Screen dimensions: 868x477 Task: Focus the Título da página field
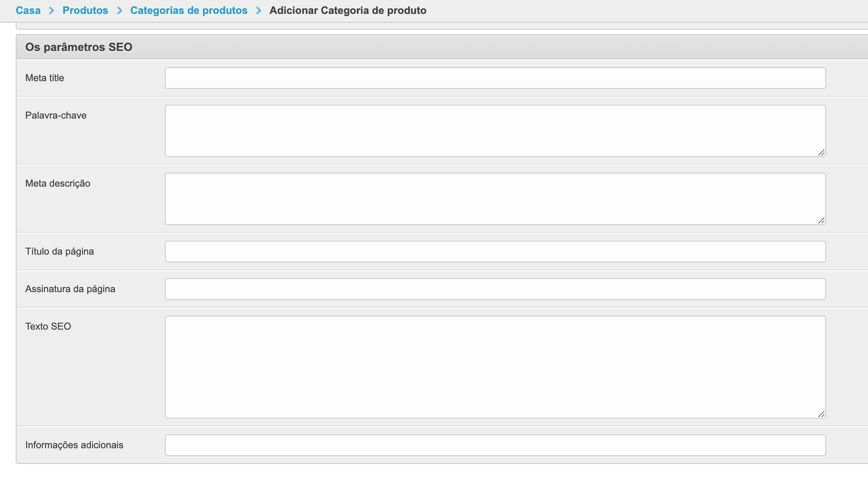pos(495,252)
